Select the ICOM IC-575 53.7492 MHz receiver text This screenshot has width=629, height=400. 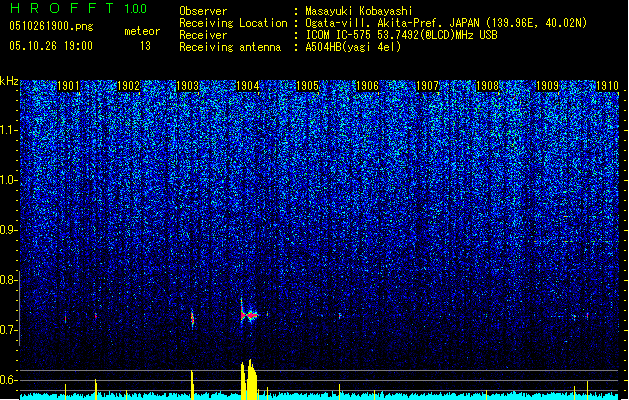pyautogui.click(x=401, y=35)
